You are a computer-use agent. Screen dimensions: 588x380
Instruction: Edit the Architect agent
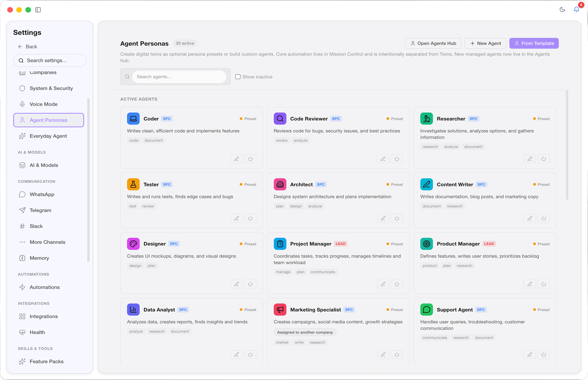[383, 218]
